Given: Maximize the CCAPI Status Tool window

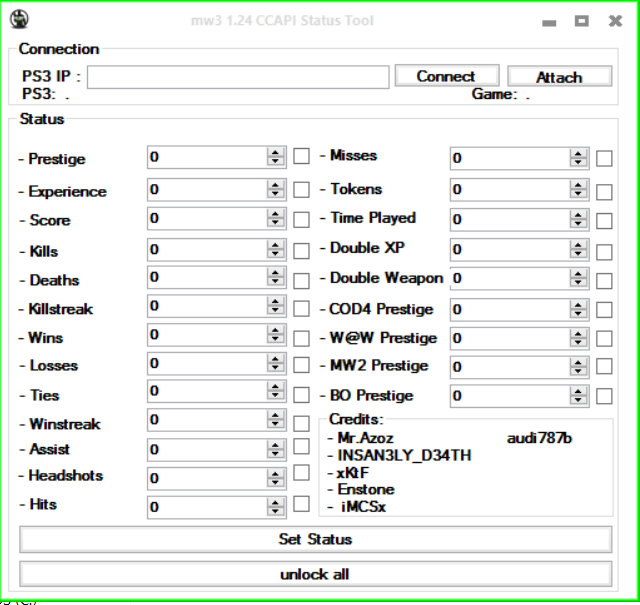Looking at the screenshot, I should [582, 20].
